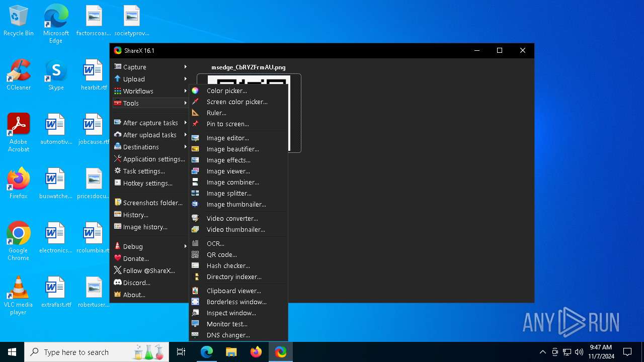Open Hotkey settings menu entry
The width and height of the screenshot is (644, 362).
[x=150, y=183]
